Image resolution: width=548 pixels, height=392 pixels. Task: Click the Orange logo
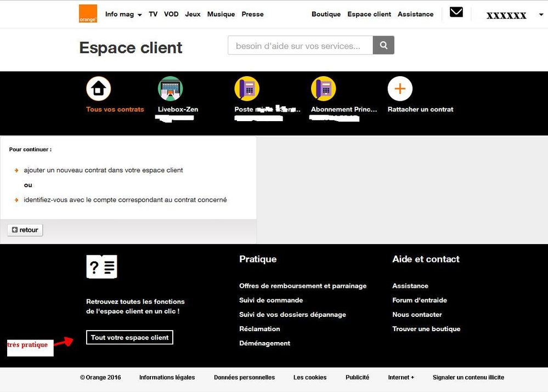pyautogui.click(x=88, y=14)
